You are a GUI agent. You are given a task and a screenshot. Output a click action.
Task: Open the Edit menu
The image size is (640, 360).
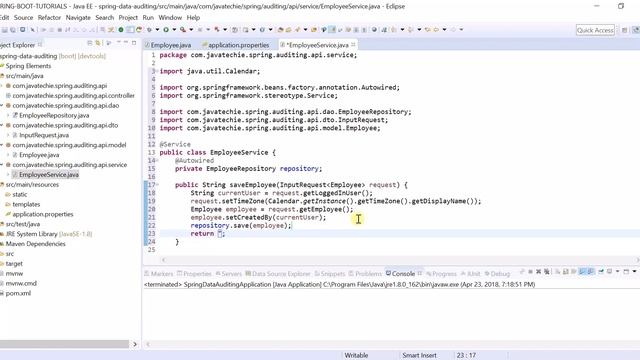pyautogui.click(x=4, y=18)
